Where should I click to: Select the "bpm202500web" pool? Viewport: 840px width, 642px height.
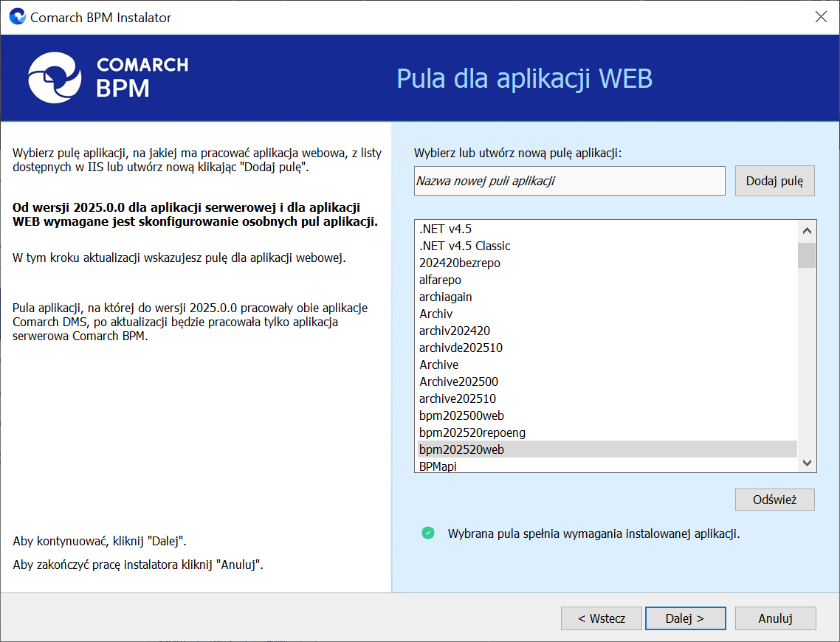607,415
